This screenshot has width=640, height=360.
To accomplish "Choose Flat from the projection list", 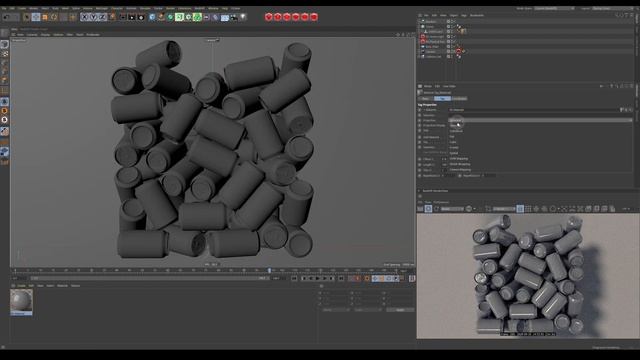I will [452, 136].
